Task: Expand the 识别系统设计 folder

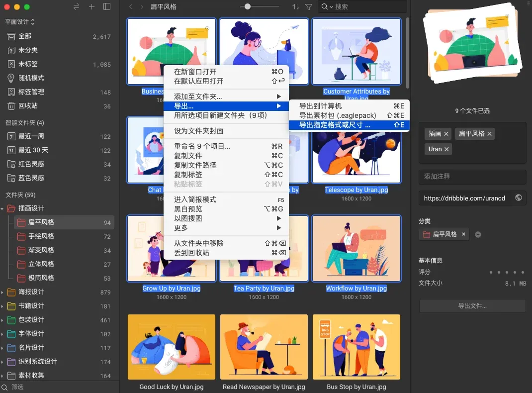Action: (2, 362)
